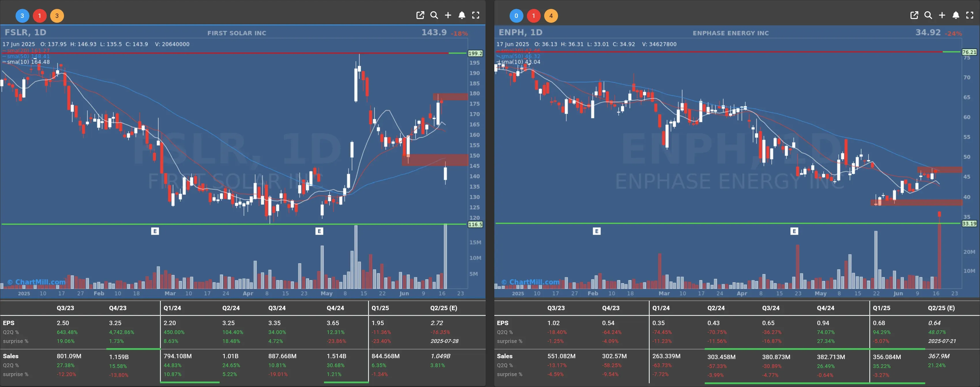The height and width of the screenshot is (387, 980).
Task: Open ENPH chart in new window icon
Action: (914, 15)
